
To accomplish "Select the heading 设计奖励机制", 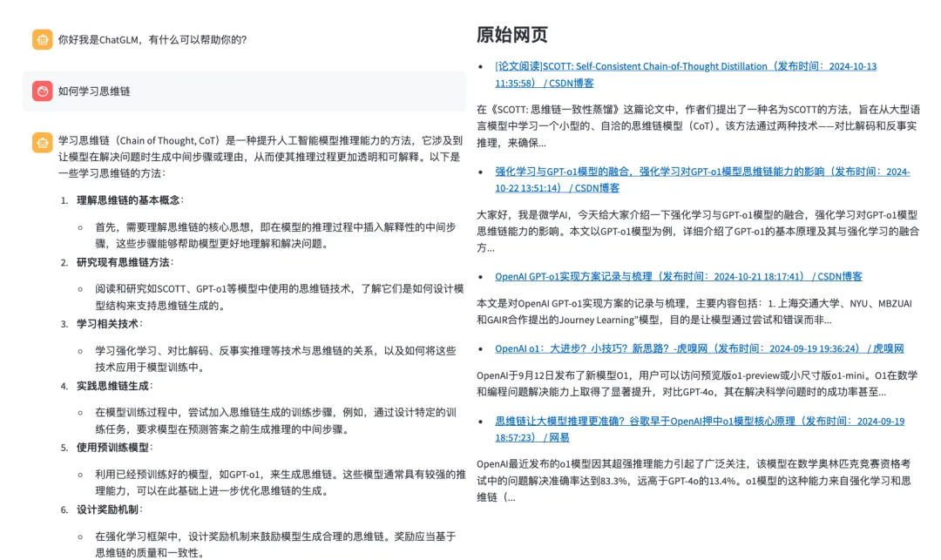I will click(x=109, y=509).
